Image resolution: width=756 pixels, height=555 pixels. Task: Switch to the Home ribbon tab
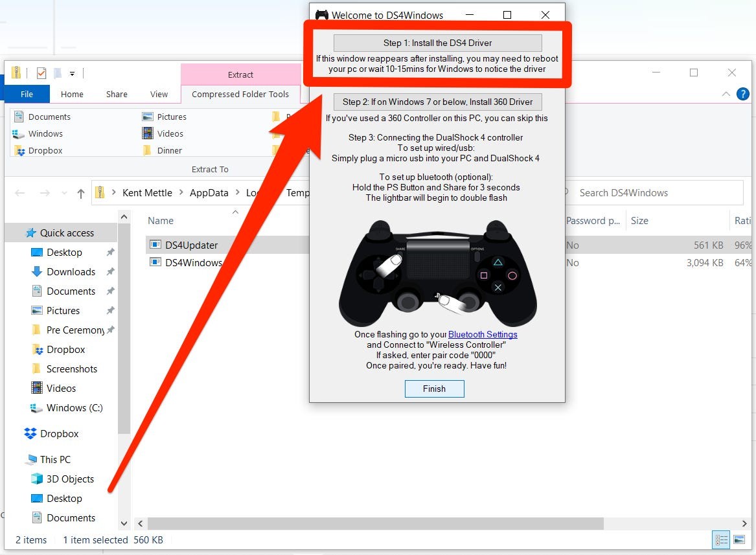tap(72, 94)
